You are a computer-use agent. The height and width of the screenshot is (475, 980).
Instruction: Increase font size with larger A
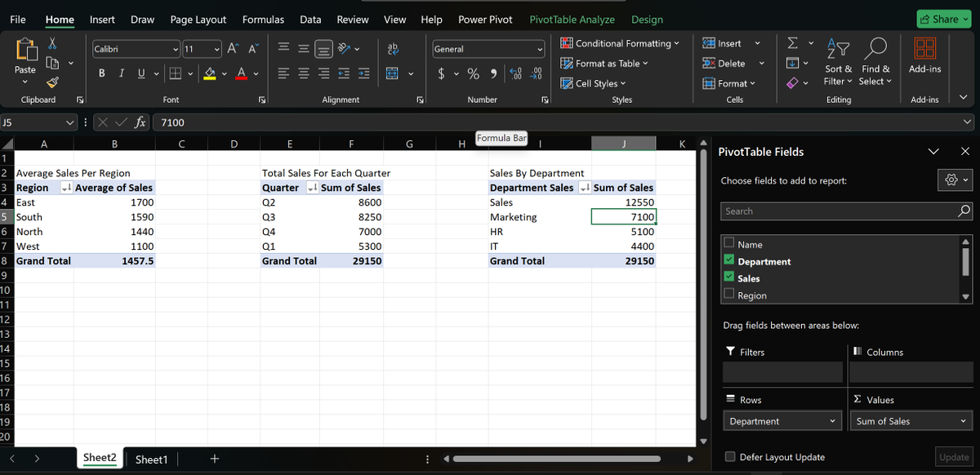pos(232,50)
